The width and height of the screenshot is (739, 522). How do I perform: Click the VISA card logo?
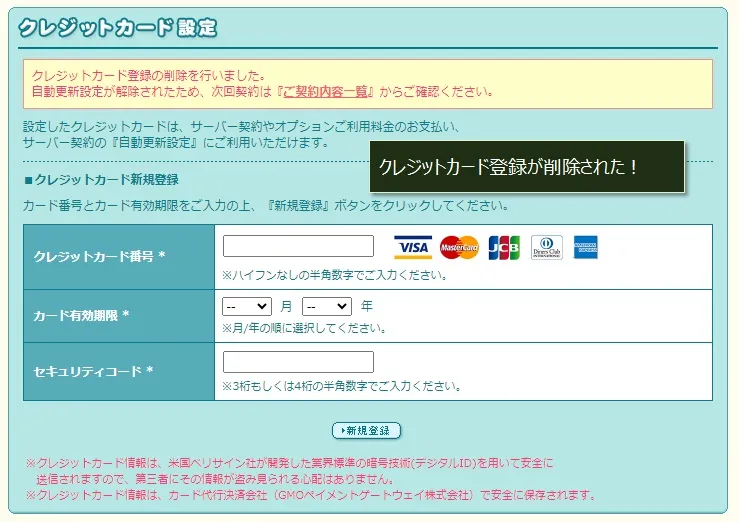[413, 247]
